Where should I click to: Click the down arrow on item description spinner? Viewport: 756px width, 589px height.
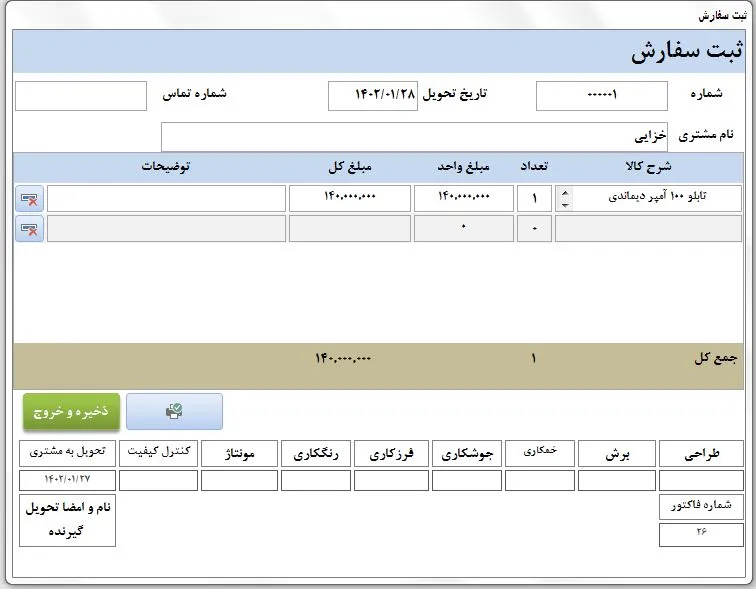pos(565,205)
